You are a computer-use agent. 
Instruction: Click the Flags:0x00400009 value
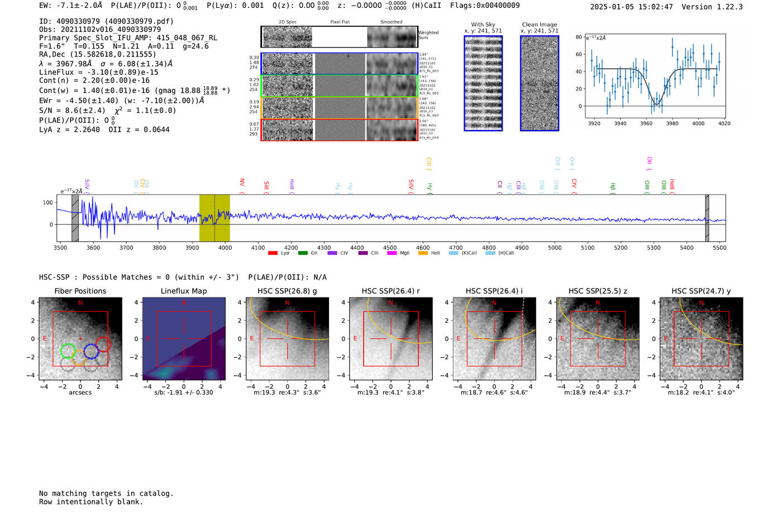[485, 5]
